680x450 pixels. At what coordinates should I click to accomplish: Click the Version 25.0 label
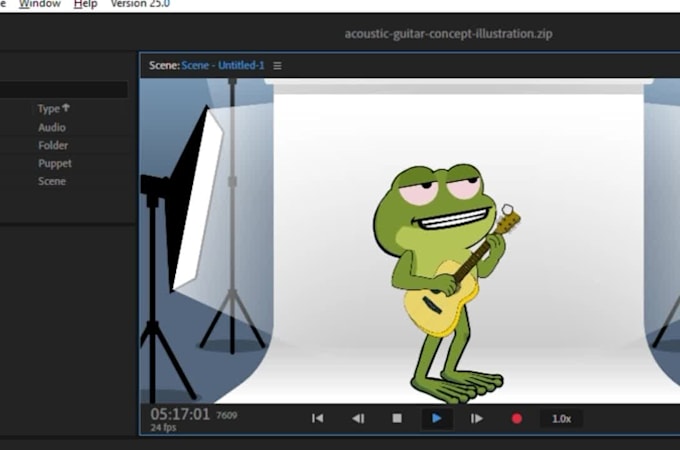(140, 4)
